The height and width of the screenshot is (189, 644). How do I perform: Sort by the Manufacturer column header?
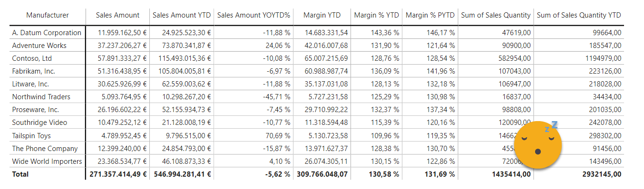(x=48, y=15)
